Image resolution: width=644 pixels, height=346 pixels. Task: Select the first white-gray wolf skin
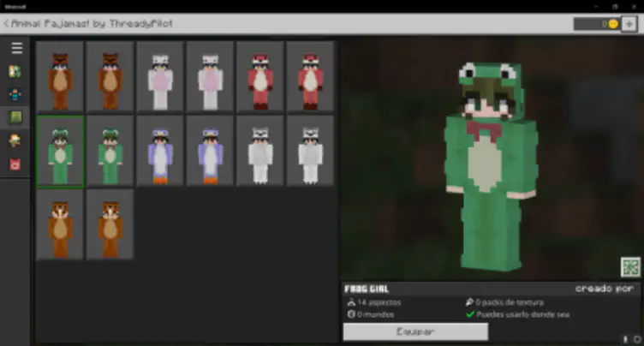(x=260, y=152)
